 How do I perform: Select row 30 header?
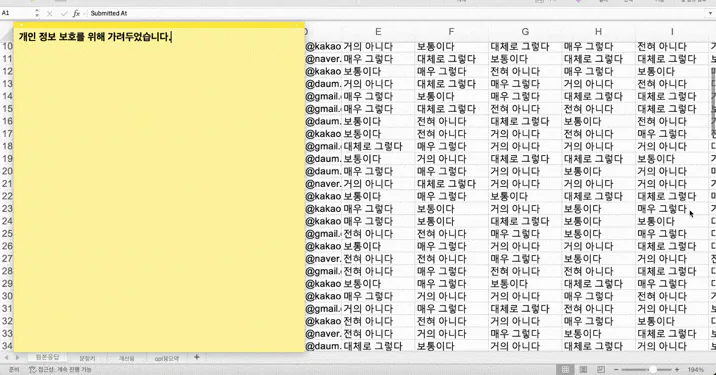pos(7,296)
